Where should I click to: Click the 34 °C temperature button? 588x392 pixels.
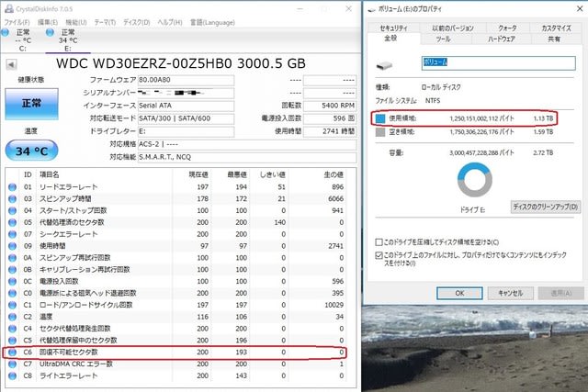(x=31, y=151)
